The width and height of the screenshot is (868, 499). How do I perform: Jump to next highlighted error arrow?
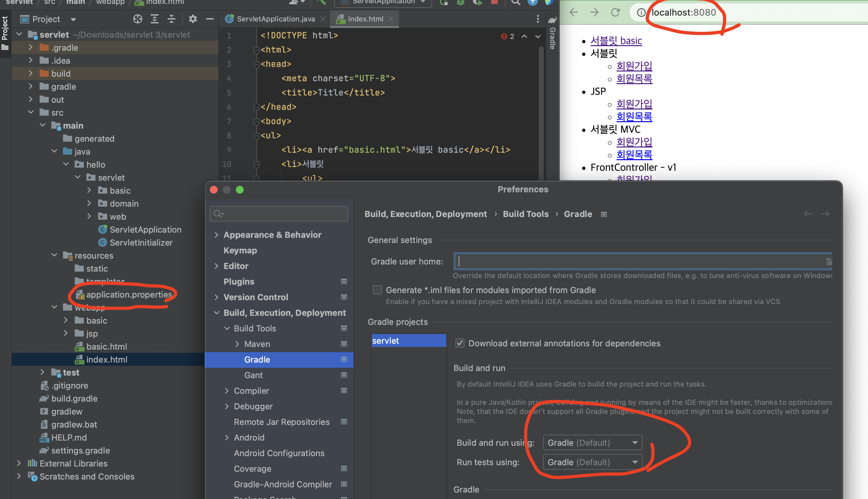coord(538,36)
